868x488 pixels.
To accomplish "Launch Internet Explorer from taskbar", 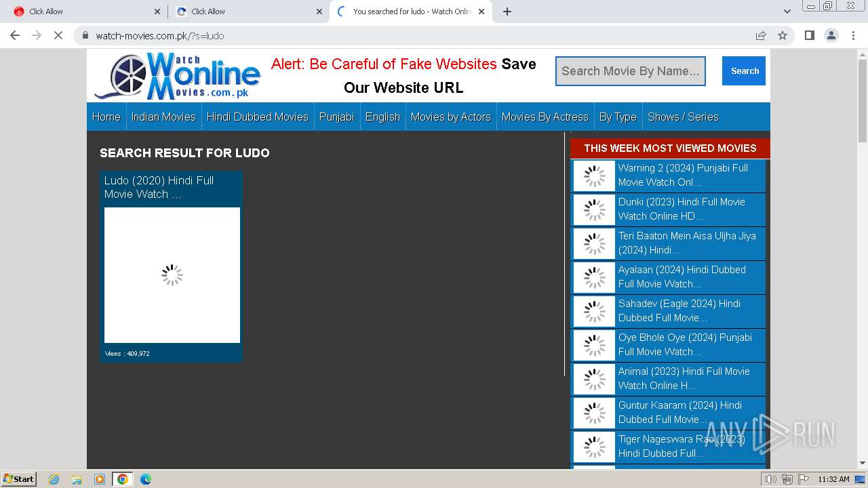I will click(x=54, y=479).
